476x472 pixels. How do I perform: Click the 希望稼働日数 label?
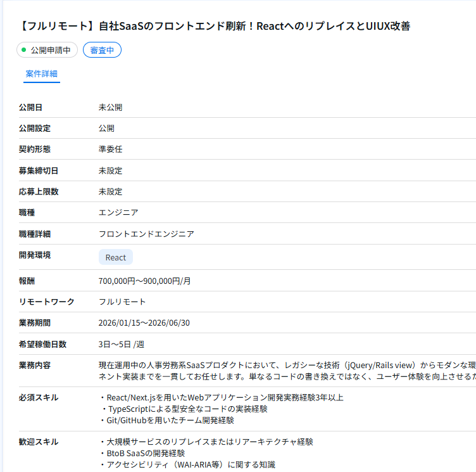coord(42,344)
